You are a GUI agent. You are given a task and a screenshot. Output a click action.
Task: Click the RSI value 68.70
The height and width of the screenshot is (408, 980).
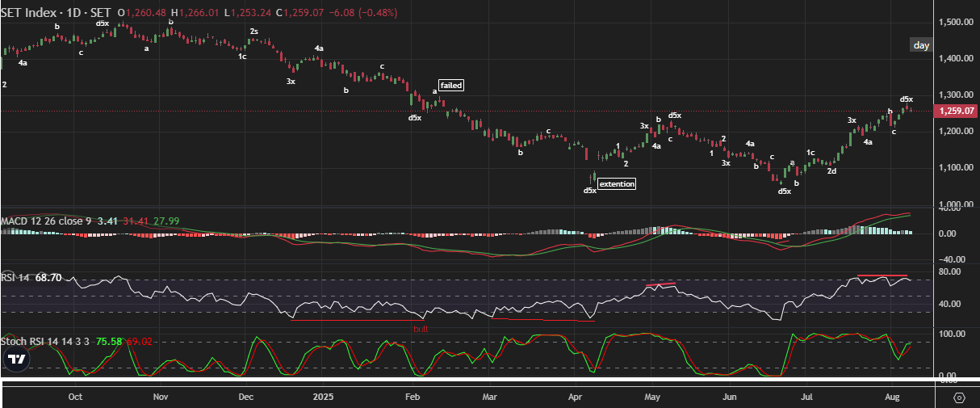coord(49,277)
